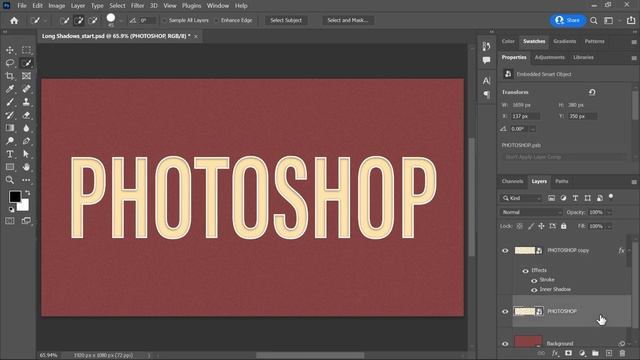Screen dimensions: 640x360
Task: Toggle visibility of all Effects
Action: (525, 271)
